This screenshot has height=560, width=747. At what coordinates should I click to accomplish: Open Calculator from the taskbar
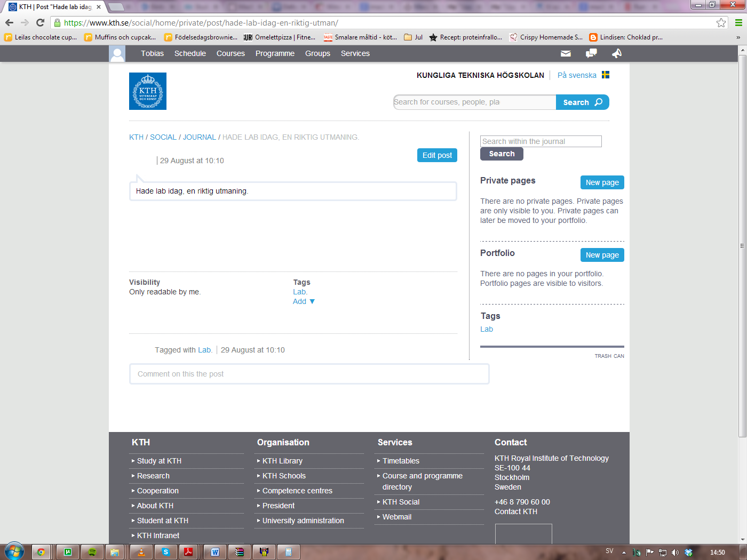(289, 552)
